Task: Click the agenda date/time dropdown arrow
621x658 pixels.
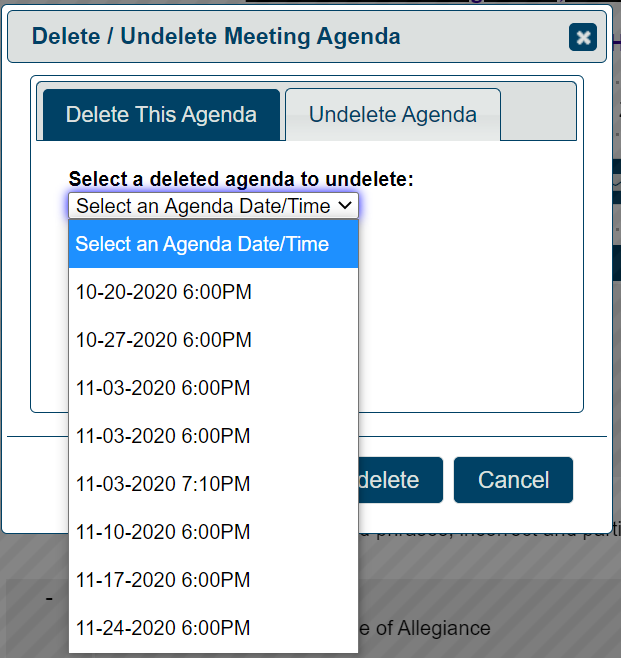Action: (345, 205)
